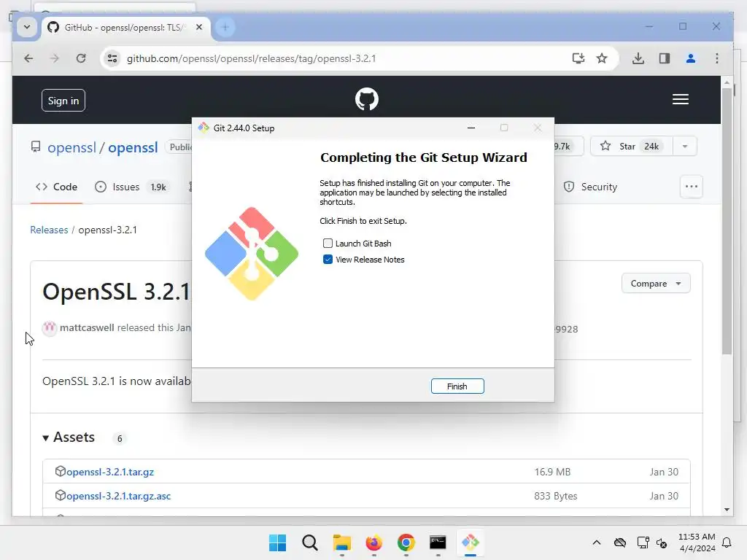Open the Compare dropdown
Viewport: 747px width, 560px height.
pyautogui.click(x=656, y=284)
